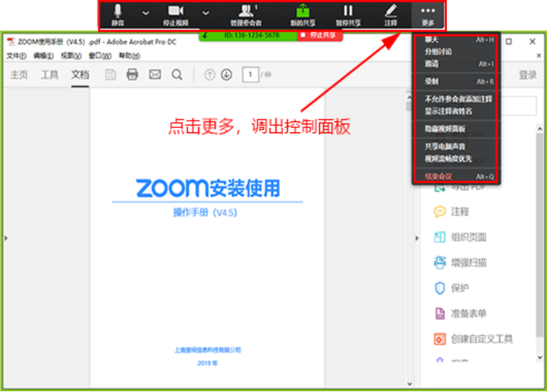Image resolution: width=547 pixels, height=392 pixels.
Task: Open video options chevron beside camera
Action: point(206,13)
